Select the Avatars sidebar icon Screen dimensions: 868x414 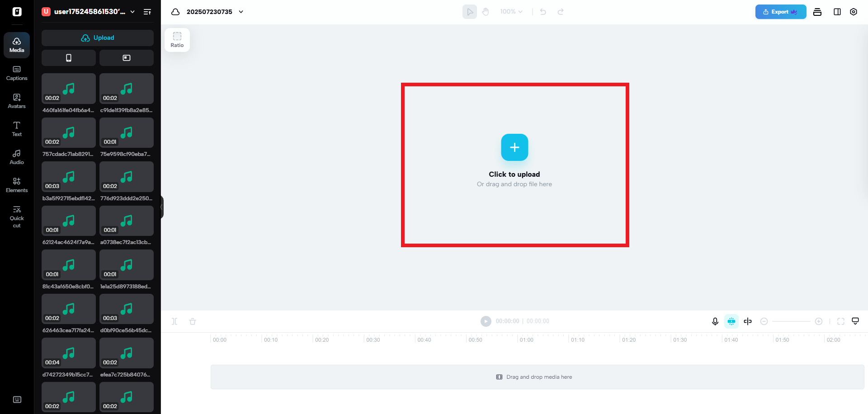point(17,100)
